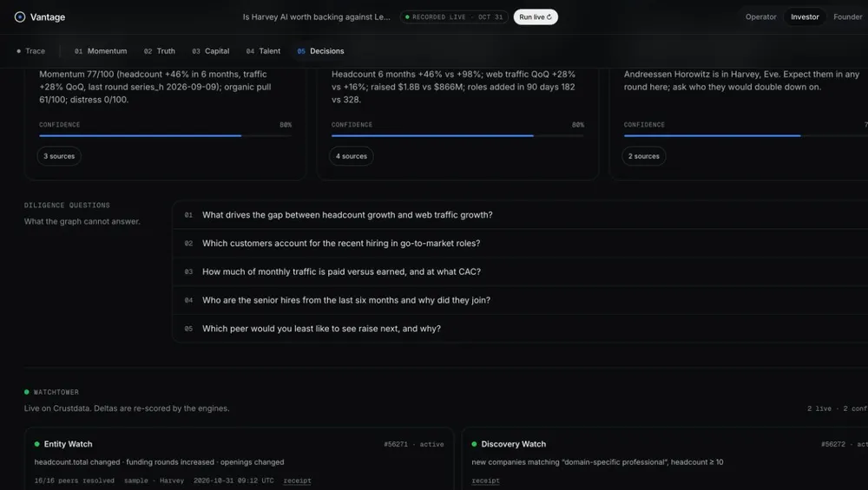The image size is (868, 490).
Task: Click the green Entity Watch status dot
Action: point(37,444)
